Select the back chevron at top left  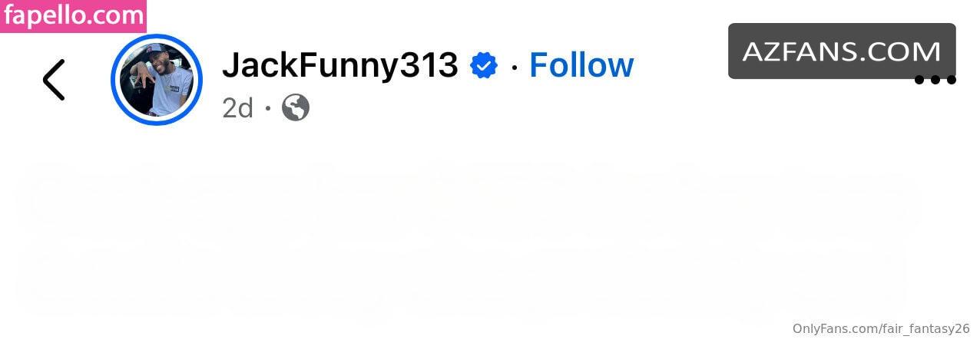click(x=54, y=80)
